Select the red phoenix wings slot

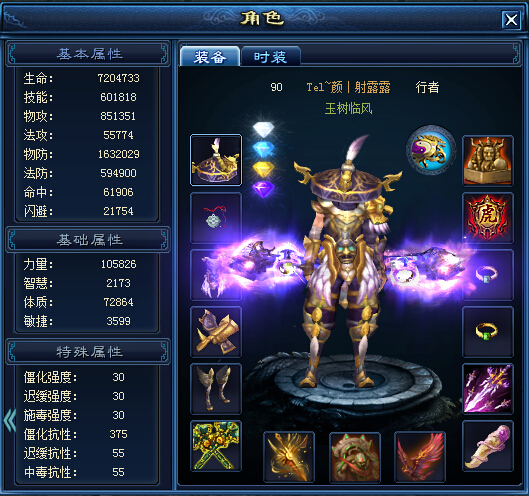click(420, 457)
